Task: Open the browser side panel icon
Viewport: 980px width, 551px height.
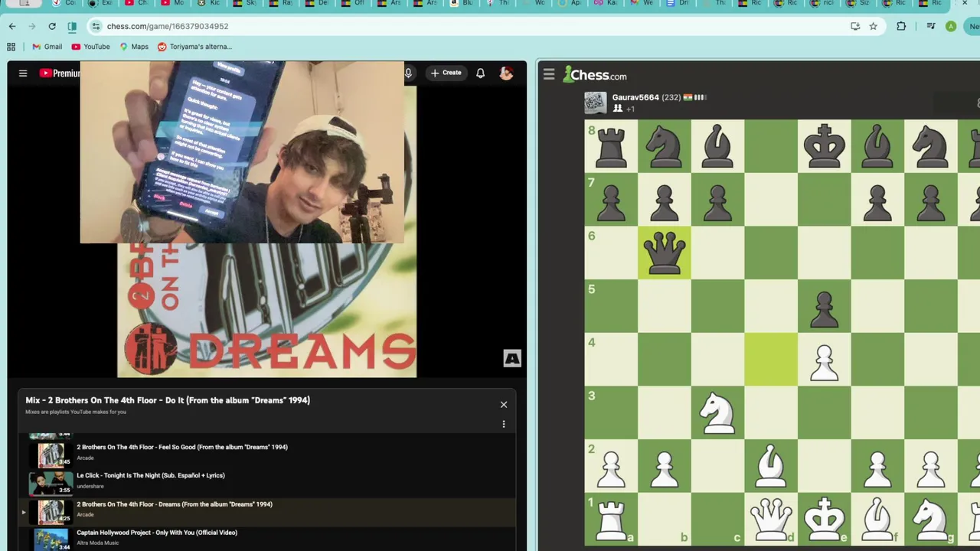Action: coord(72,26)
